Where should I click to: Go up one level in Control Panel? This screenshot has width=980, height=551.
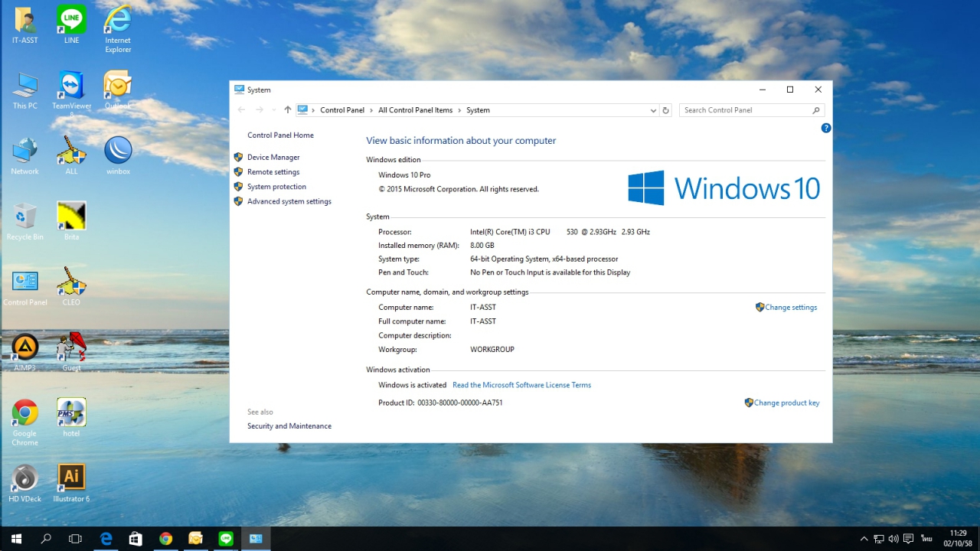coord(288,110)
